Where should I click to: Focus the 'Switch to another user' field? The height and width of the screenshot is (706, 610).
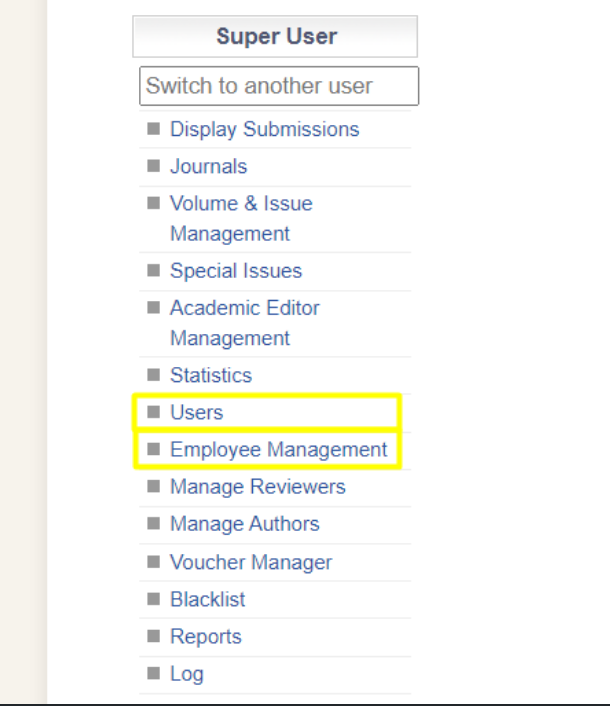(279, 86)
